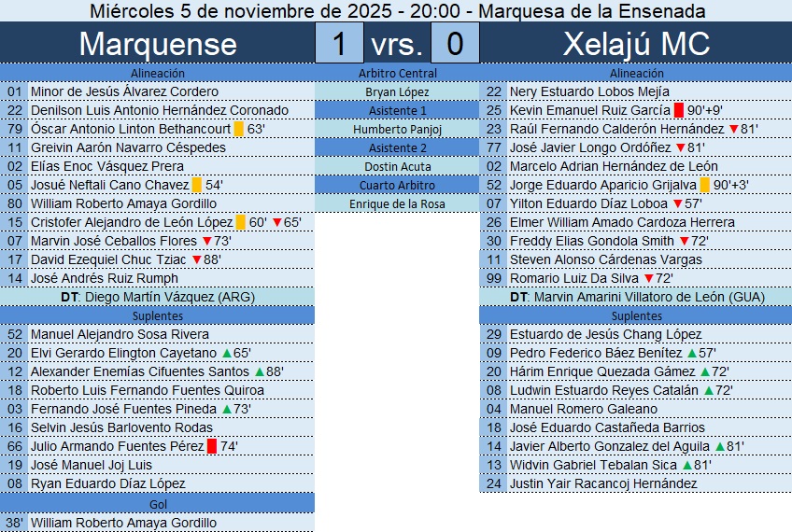Click yellow card beside Josué Neftalí Cano Chavez
This screenshot has width=792, height=532.
(196, 185)
